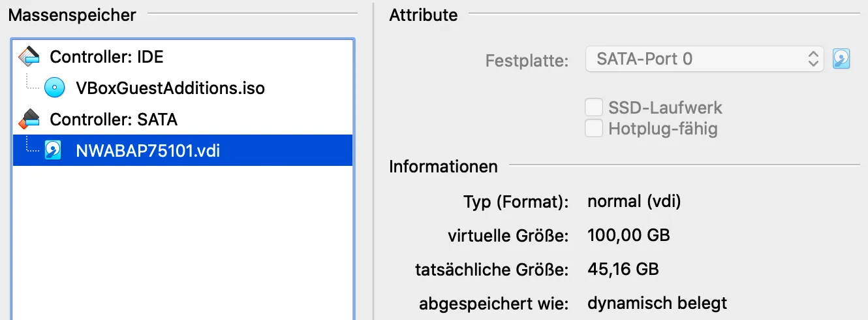Click the optical disc icon beside VBoxGuestAdditions.iso
Screen dimensions: 868x320
tap(54, 88)
